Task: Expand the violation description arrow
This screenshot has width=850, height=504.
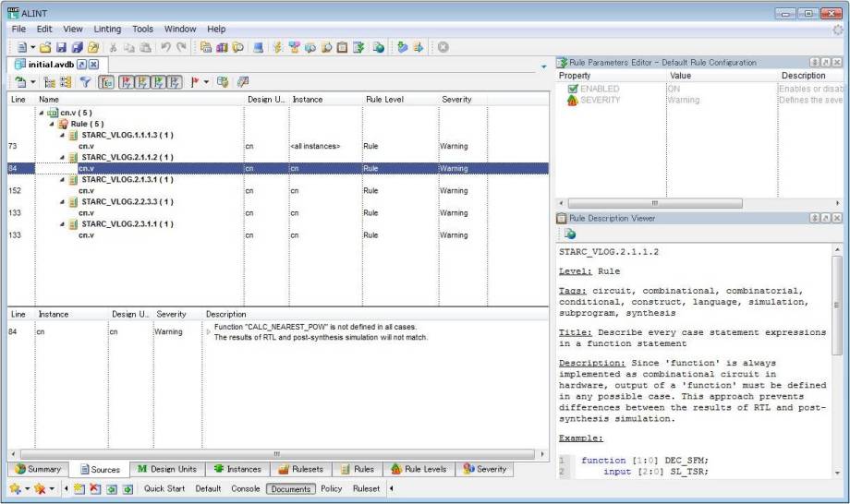Action: pos(209,332)
